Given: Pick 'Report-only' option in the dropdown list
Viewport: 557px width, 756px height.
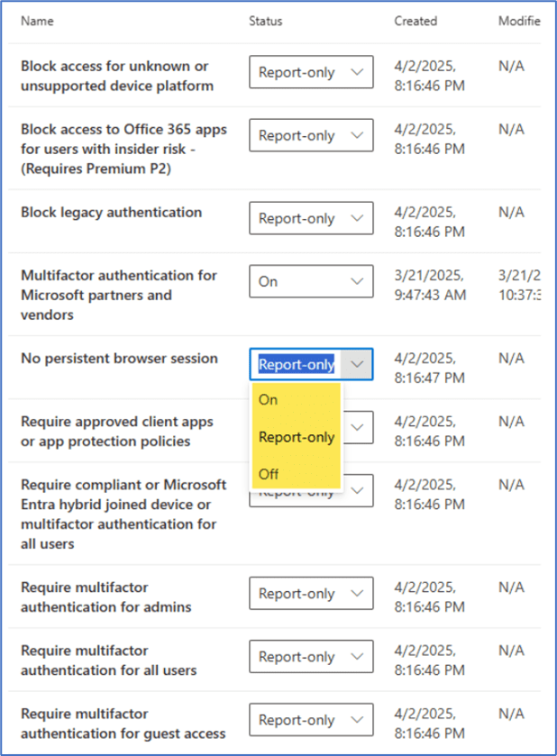Looking at the screenshot, I should pos(296,437).
